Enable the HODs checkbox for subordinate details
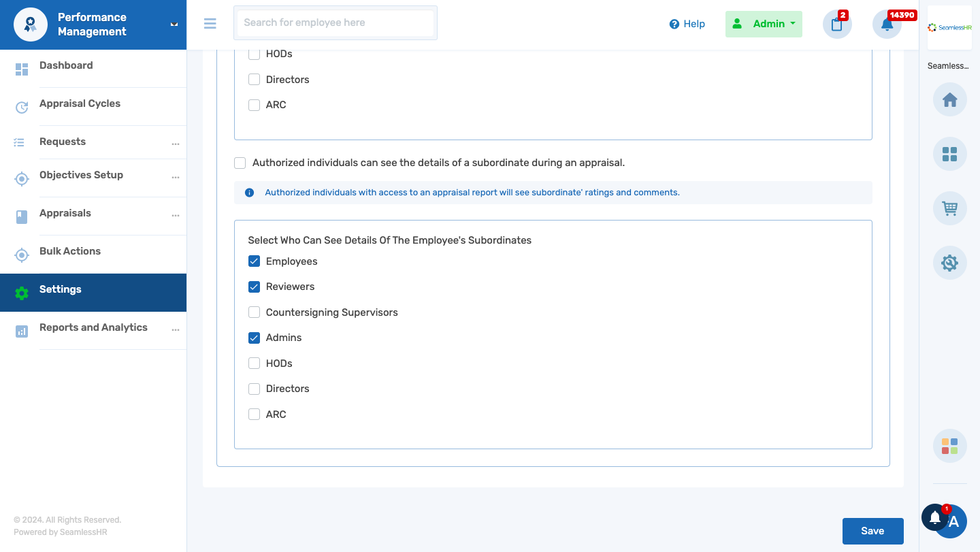The image size is (980, 552). point(254,363)
